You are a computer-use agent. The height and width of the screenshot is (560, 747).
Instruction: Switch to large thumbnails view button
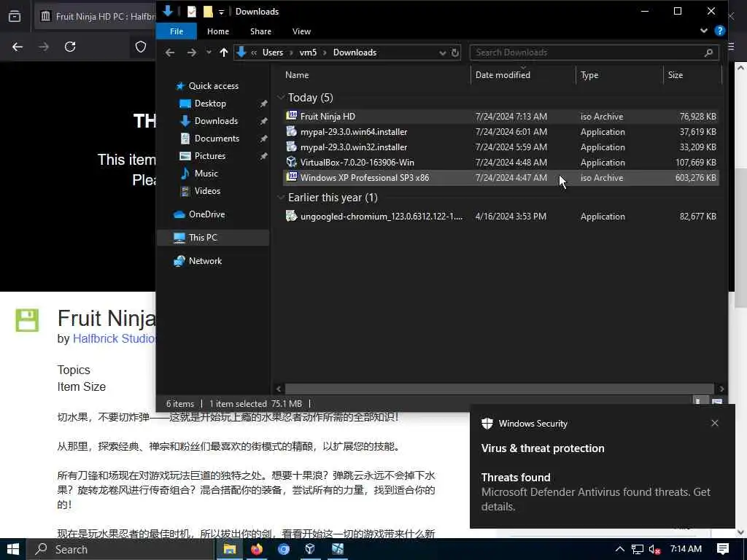pos(717,402)
